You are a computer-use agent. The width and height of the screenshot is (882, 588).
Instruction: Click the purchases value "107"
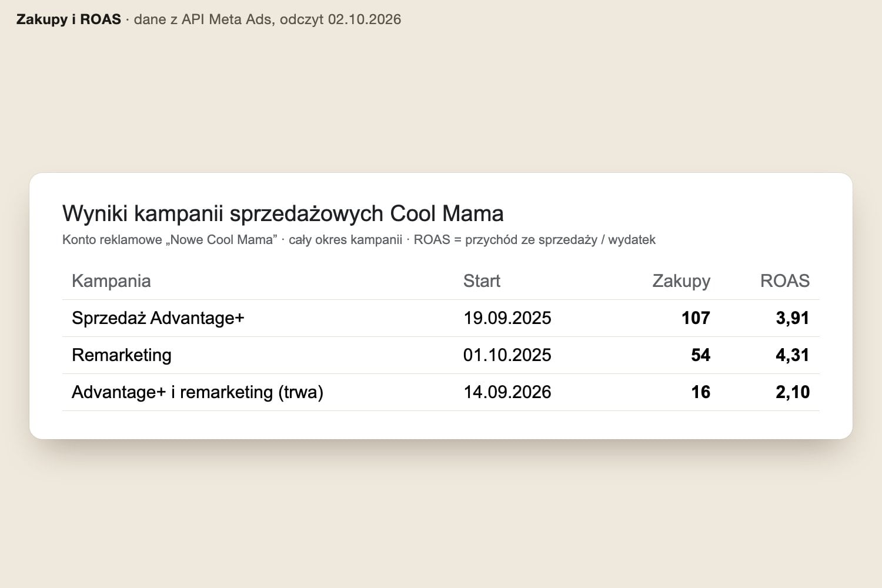(x=696, y=318)
